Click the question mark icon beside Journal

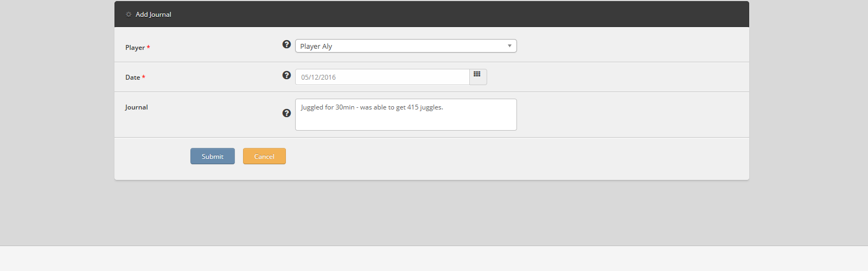click(286, 113)
